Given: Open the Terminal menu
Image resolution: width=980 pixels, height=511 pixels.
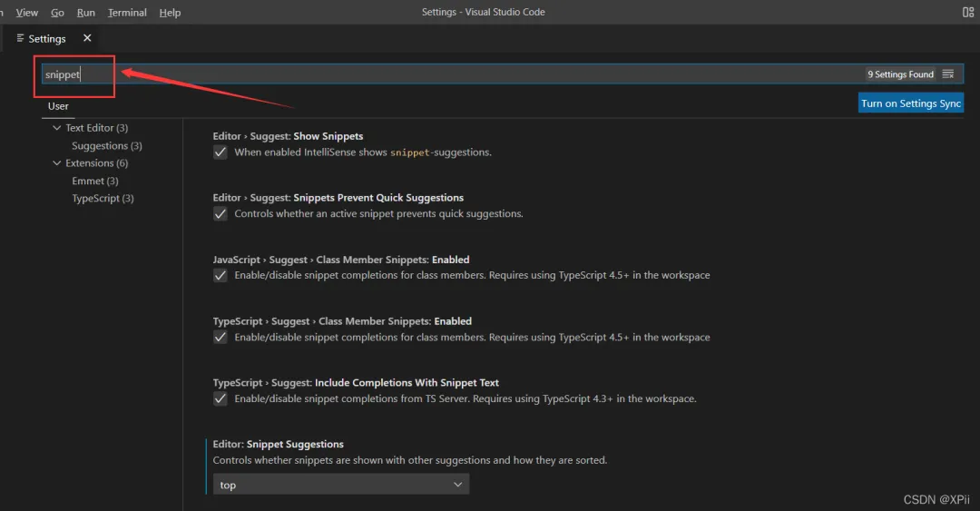Looking at the screenshot, I should point(127,13).
